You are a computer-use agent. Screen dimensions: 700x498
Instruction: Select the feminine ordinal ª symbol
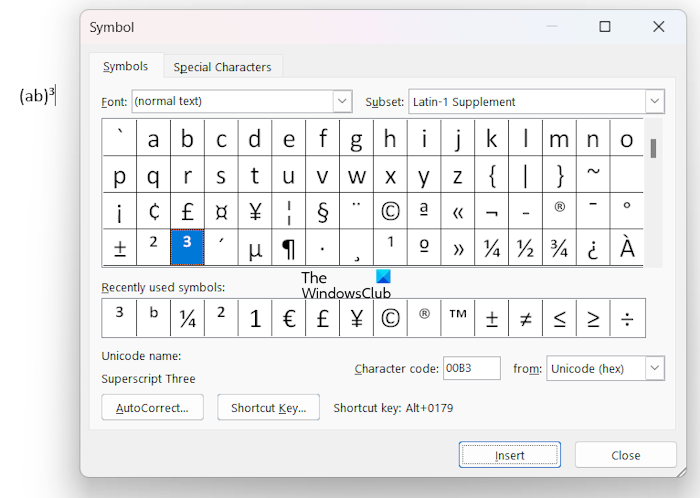424,211
